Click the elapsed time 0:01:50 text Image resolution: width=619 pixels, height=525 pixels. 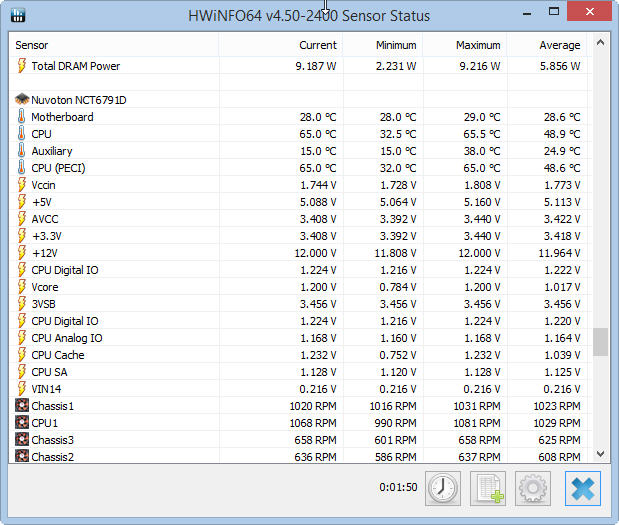pyautogui.click(x=398, y=487)
